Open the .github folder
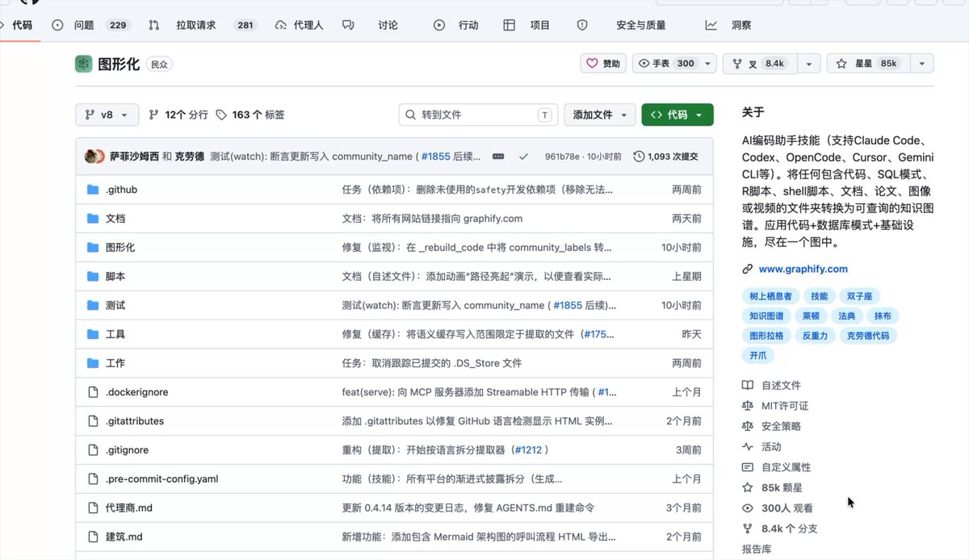The width and height of the screenshot is (969, 560). [x=121, y=190]
